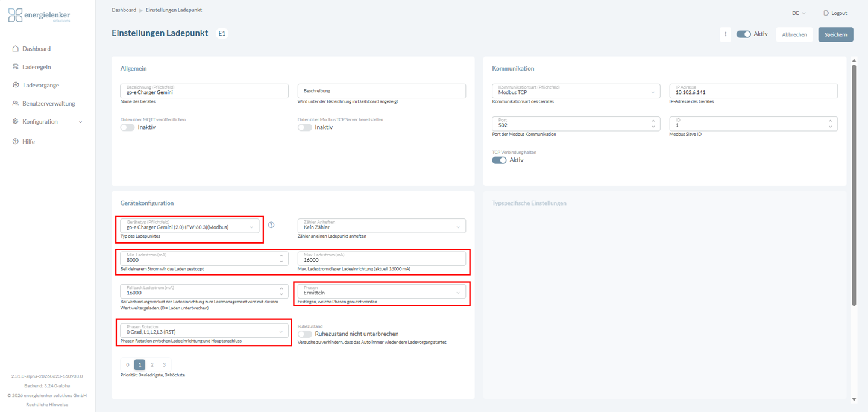Image resolution: width=868 pixels, height=412 pixels.
Task: Set priority to 3
Action: [x=164, y=364]
